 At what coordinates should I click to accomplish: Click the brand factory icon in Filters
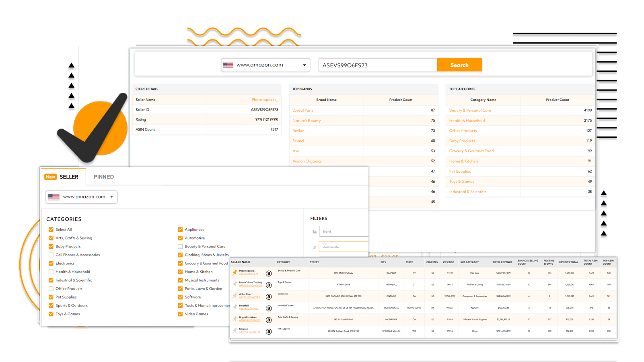click(x=315, y=231)
